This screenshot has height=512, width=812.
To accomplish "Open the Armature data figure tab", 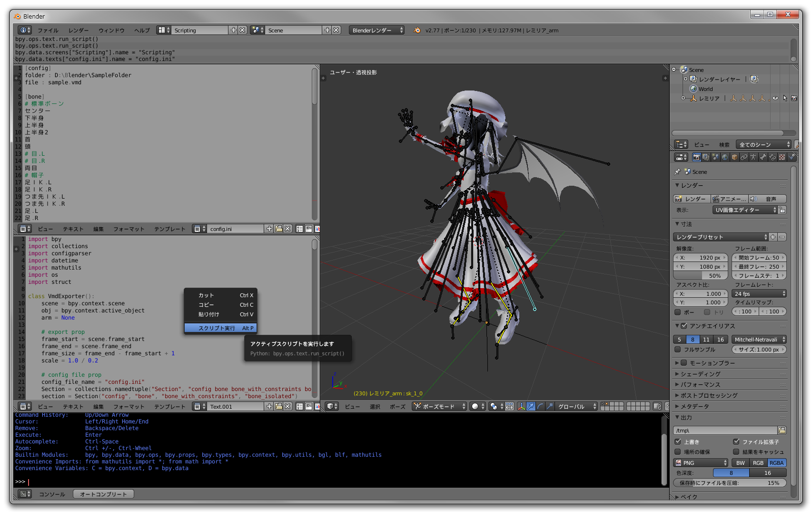I will [753, 157].
